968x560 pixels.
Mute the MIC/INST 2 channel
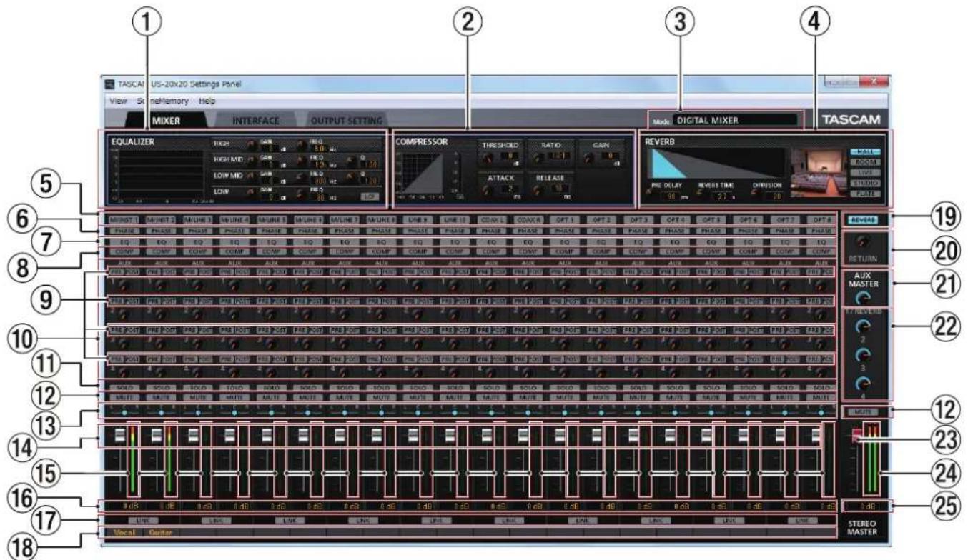[161, 397]
